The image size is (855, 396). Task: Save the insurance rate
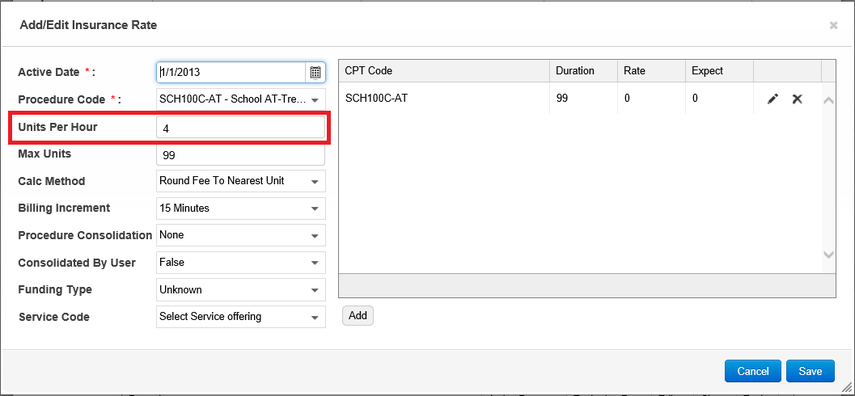pos(810,371)
